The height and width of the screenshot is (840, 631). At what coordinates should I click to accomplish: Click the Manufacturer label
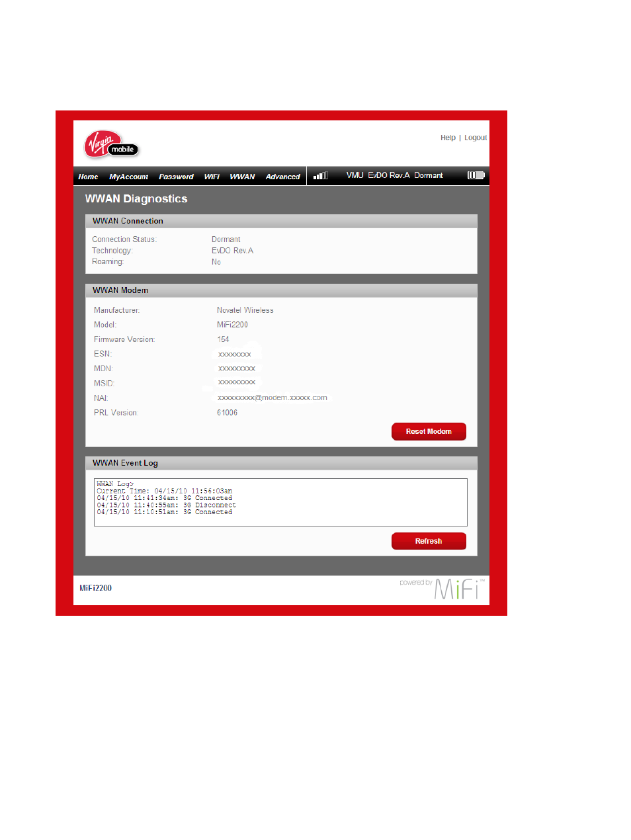point(116,310)
